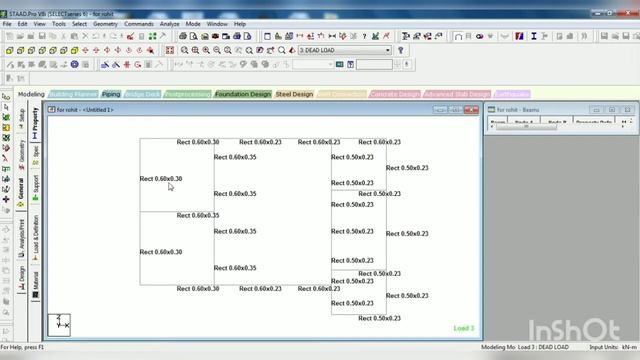
Task: Open the Select menu
Action: (x=79, y=24)
